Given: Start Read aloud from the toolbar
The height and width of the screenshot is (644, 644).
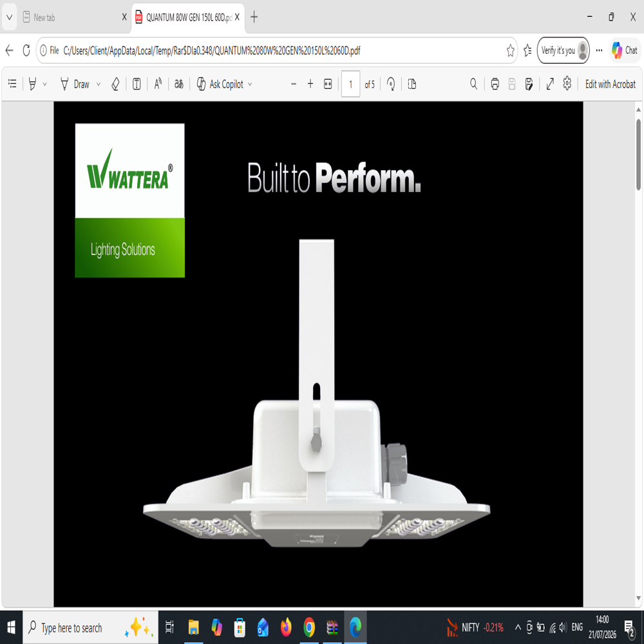Looking at the screenshot, I should pyautogui.click(x=158, y=84).
